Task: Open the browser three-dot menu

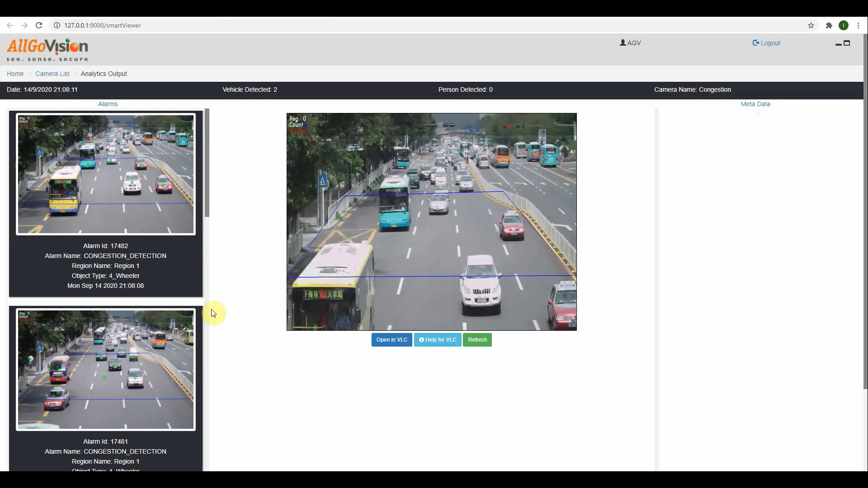Action: (858, 25)
